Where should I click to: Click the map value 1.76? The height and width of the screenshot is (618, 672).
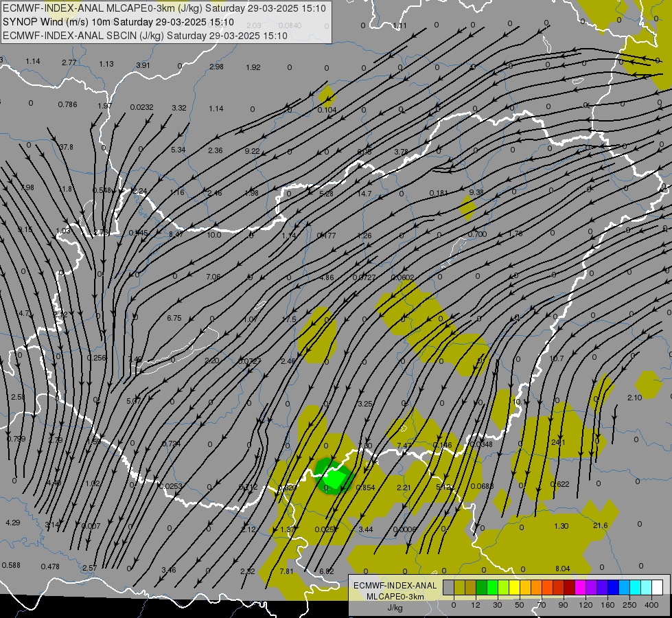pyautogui.click(x=515, y=233)
